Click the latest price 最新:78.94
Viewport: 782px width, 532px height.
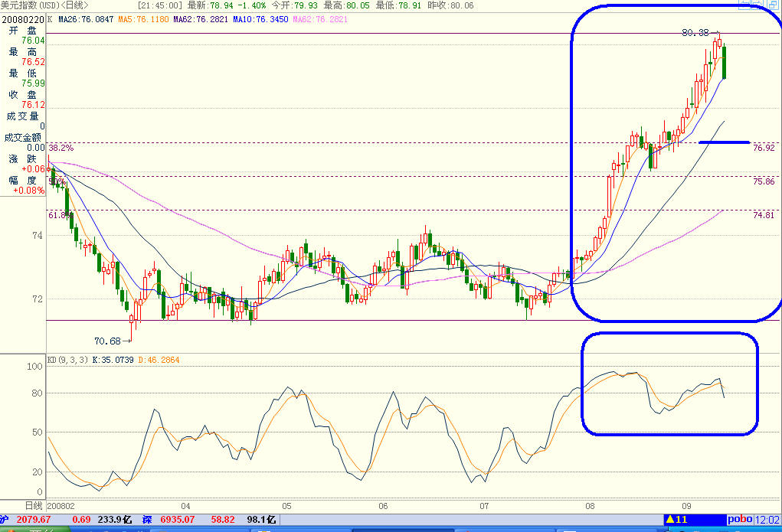(x=211, y=5)
